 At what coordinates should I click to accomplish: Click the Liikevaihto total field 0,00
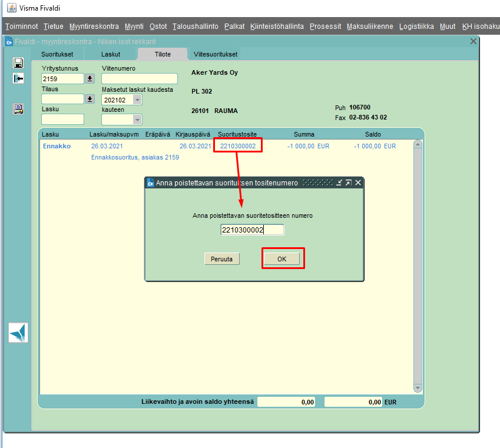coord(286,402)
